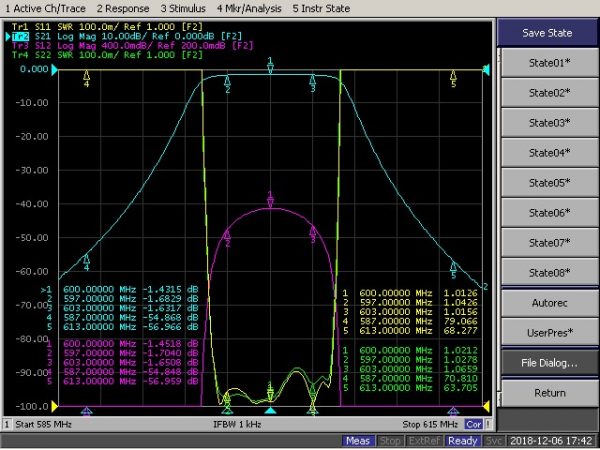Click marker 1 on S21 trace peak
This screenshot has height=450, width=600.
(x=270, y=66)
